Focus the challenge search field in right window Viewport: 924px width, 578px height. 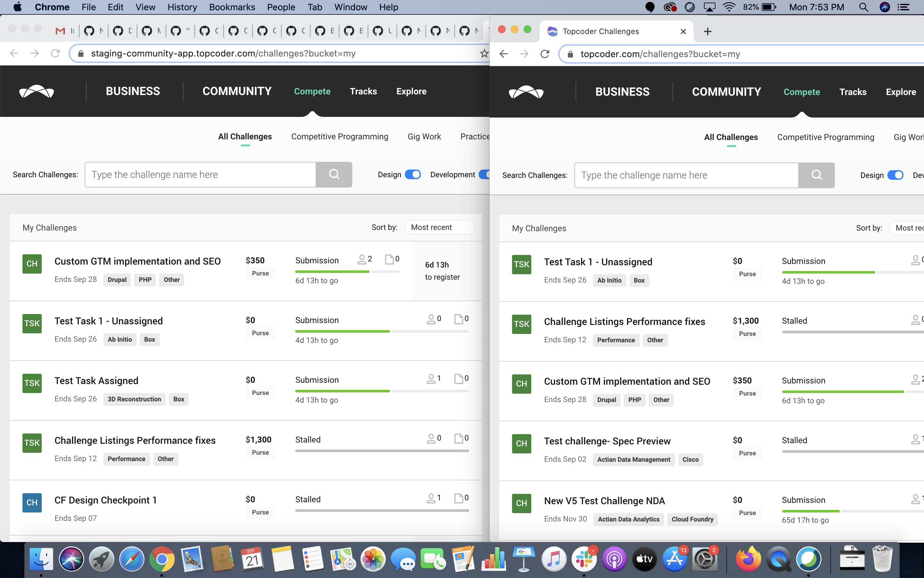coord(686,175)
